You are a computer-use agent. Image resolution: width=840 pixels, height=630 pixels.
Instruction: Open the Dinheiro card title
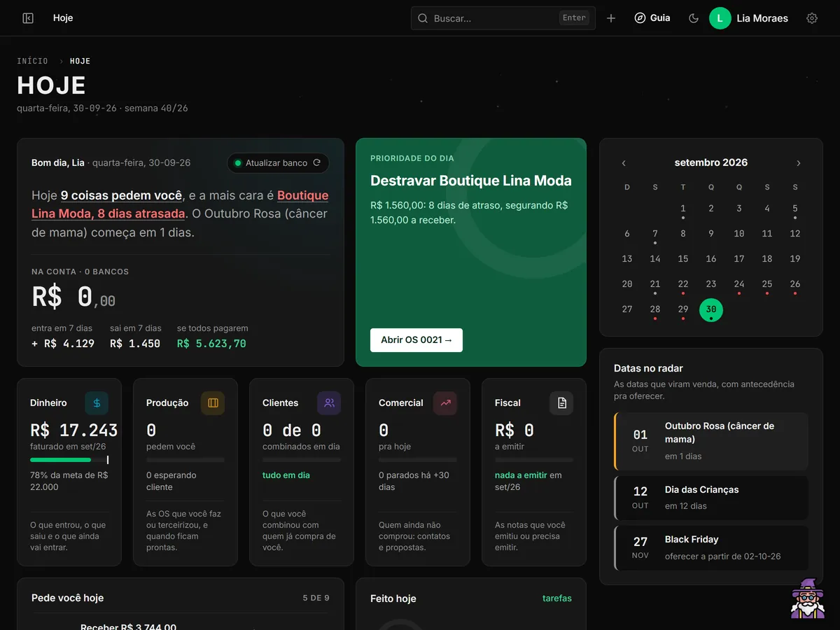(48, 403)
